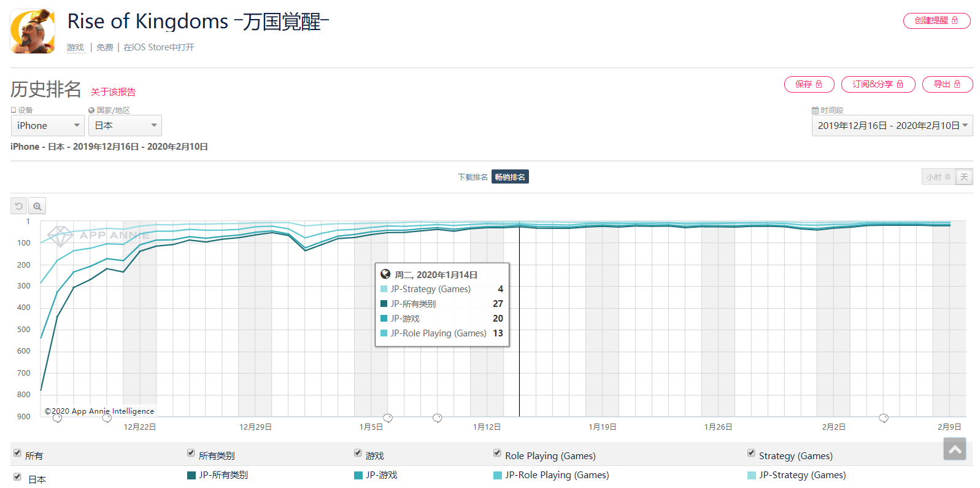Switch to 畅销排名 tab

pyautogui.click(x=510, y=177)
